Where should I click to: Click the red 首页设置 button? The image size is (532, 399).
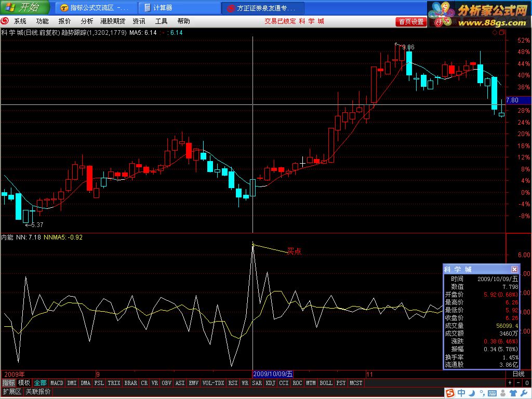pos(411,22)
